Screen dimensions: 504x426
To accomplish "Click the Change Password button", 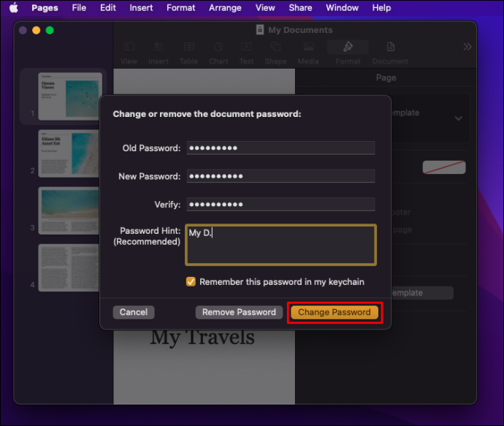I will click(335, 312).
